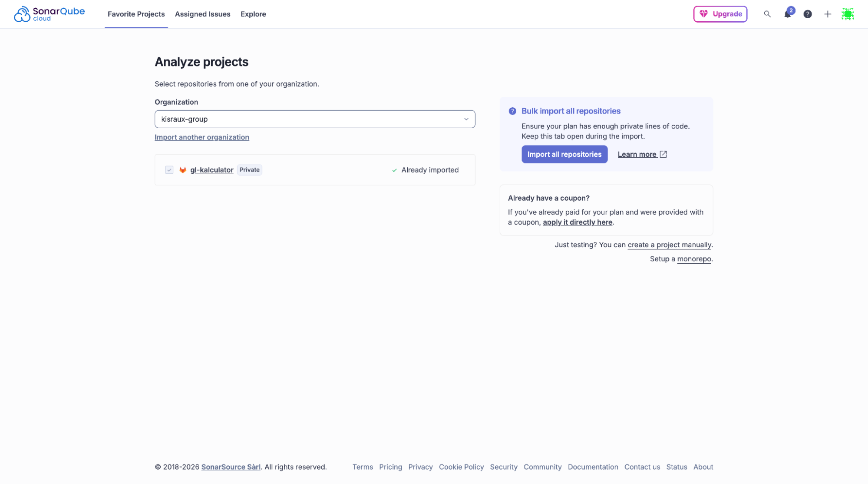Click the apply it directly here link
Viewport: 868px width, 484px height.
pos(578,222)
